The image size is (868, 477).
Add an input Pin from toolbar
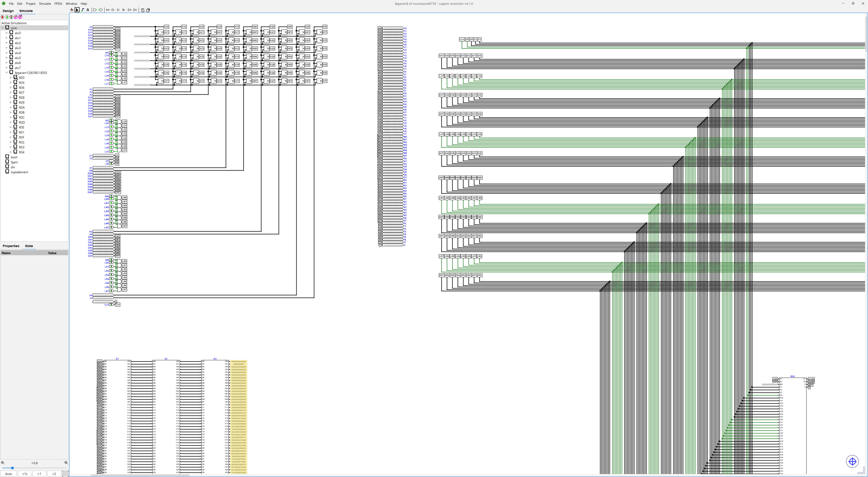tap(95, 10)
